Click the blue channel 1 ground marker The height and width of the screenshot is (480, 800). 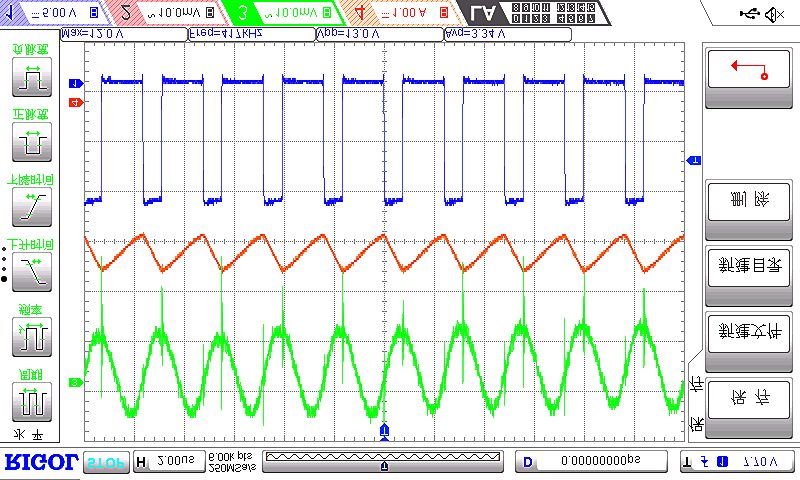[x=74, y=82]
